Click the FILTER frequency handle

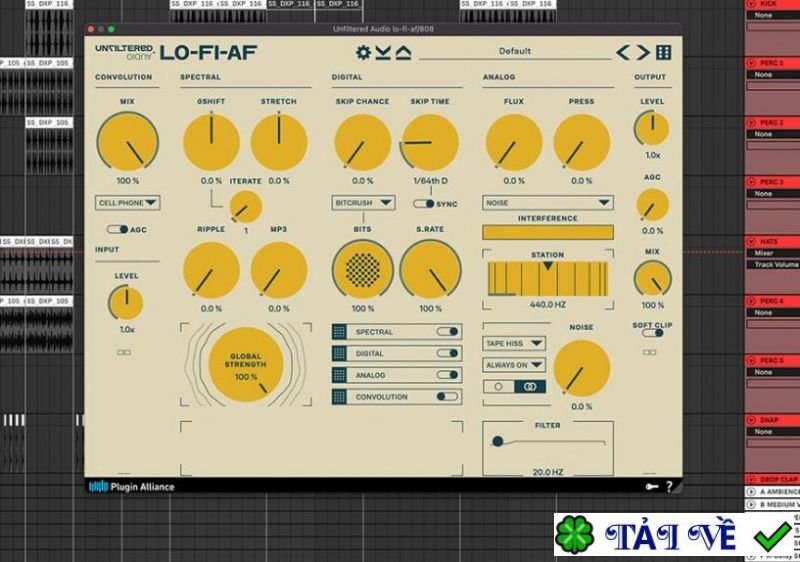(497, 442)
